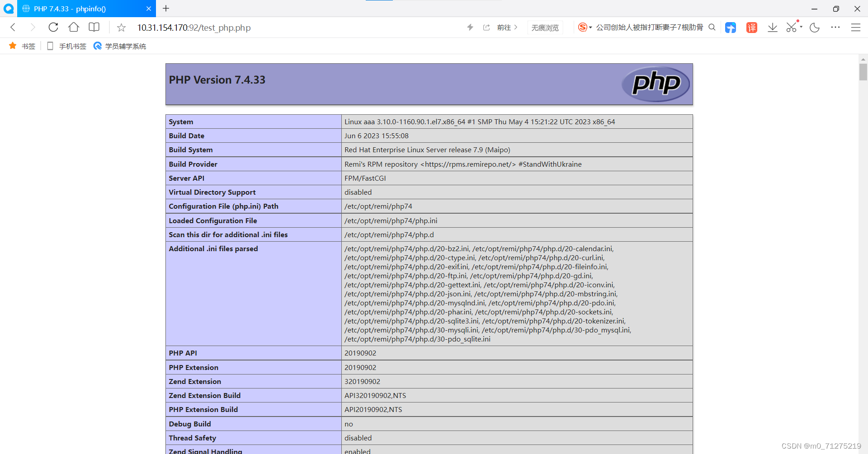Open the 手机书签 mobile bookmarks
The height and width of the screenshot is (454, 868).
tap(66, 46)
